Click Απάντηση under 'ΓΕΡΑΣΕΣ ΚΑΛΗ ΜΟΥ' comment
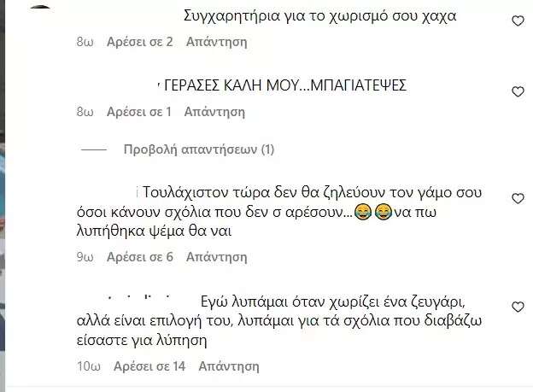The width and height of the screenshot is (533, 392). [214, 112]
